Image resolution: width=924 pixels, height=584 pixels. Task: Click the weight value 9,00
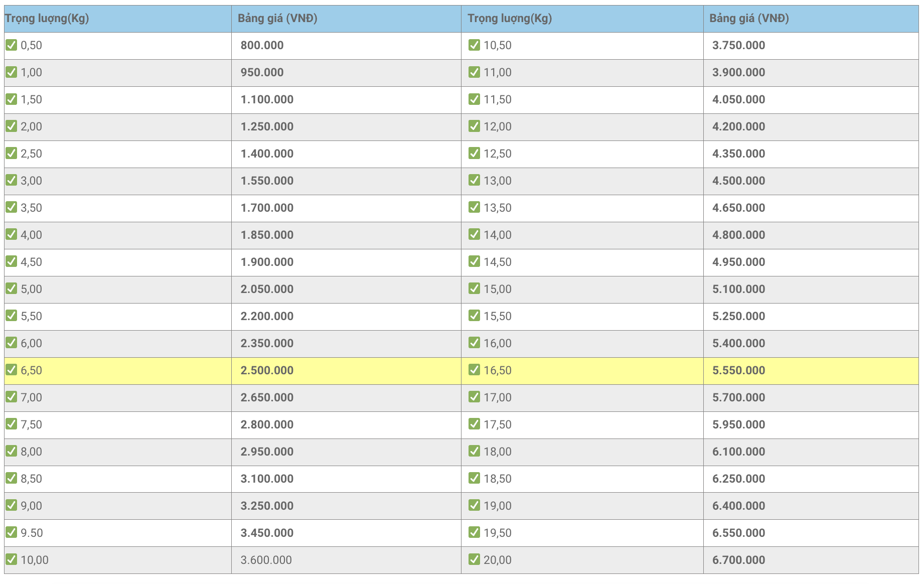(31, 506)
